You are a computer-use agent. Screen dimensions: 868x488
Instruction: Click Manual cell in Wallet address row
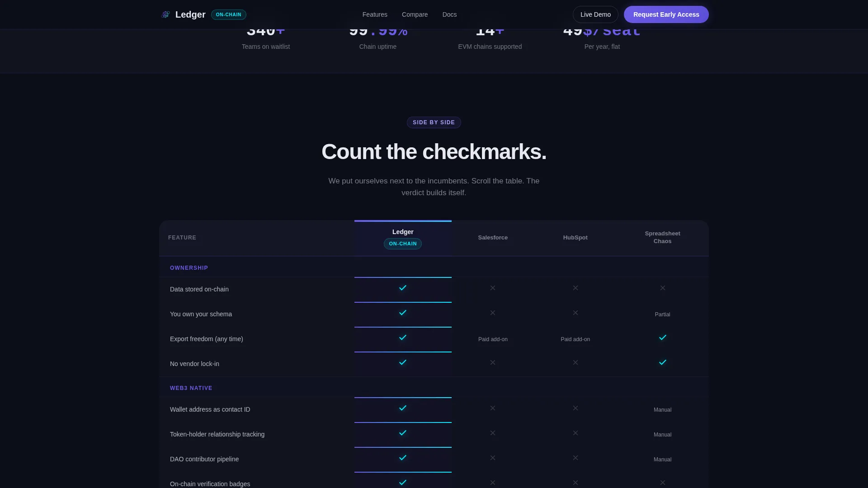[662, 410]
